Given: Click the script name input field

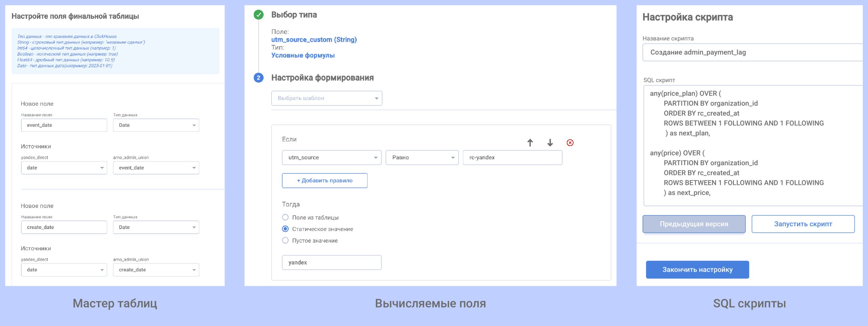Looking at the screenshot, I should (x=753, y=53).
